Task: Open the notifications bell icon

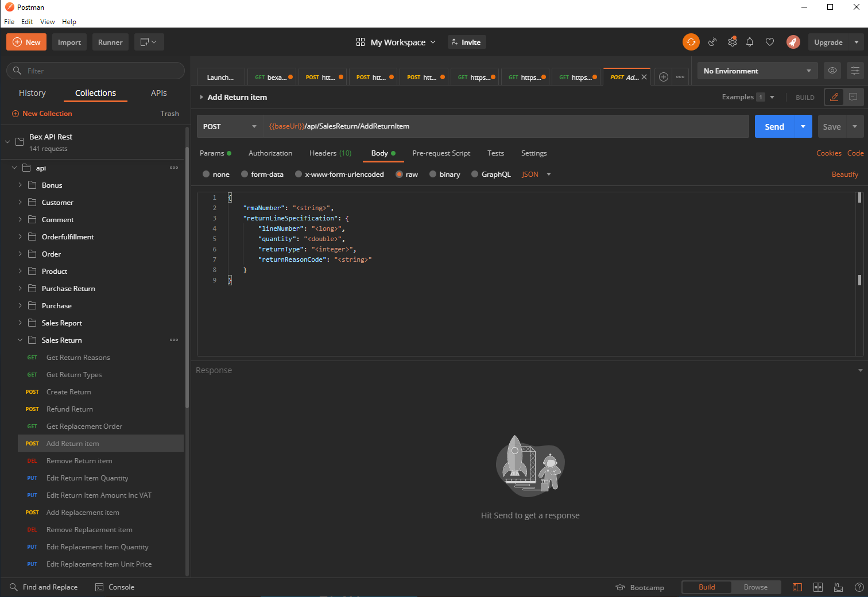Action: coord(750,42)
